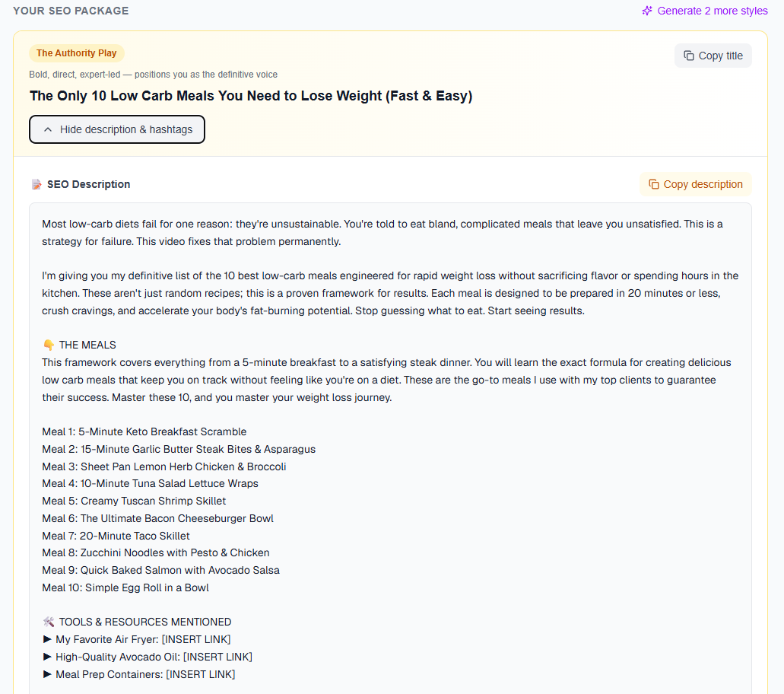The width and height of the screenshot is (784, 694).
Task: Collapse using the Hide description chevron
Action: coord(48,129)
